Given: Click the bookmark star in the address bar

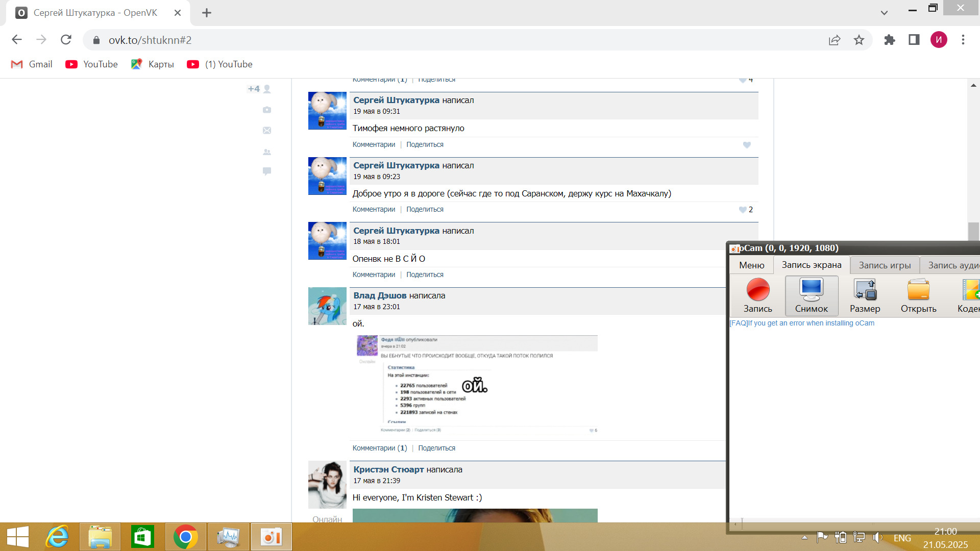Looking at the screenshot, I should pos(859,40).
